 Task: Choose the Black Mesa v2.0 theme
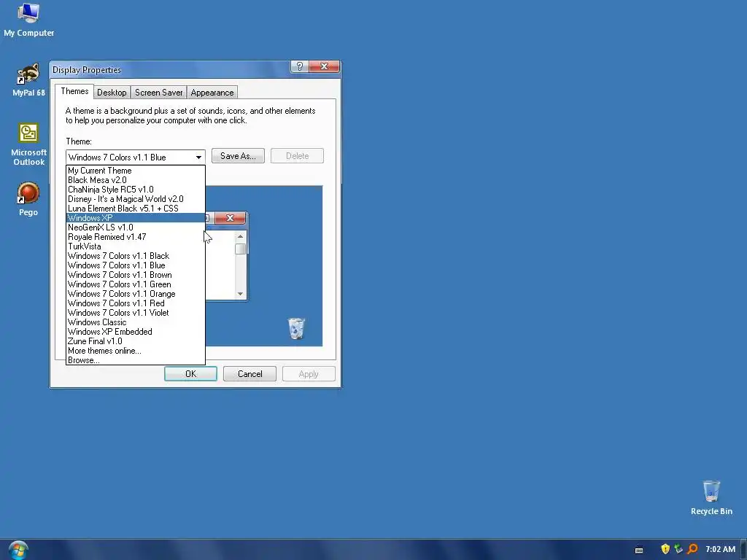(135, 180)
